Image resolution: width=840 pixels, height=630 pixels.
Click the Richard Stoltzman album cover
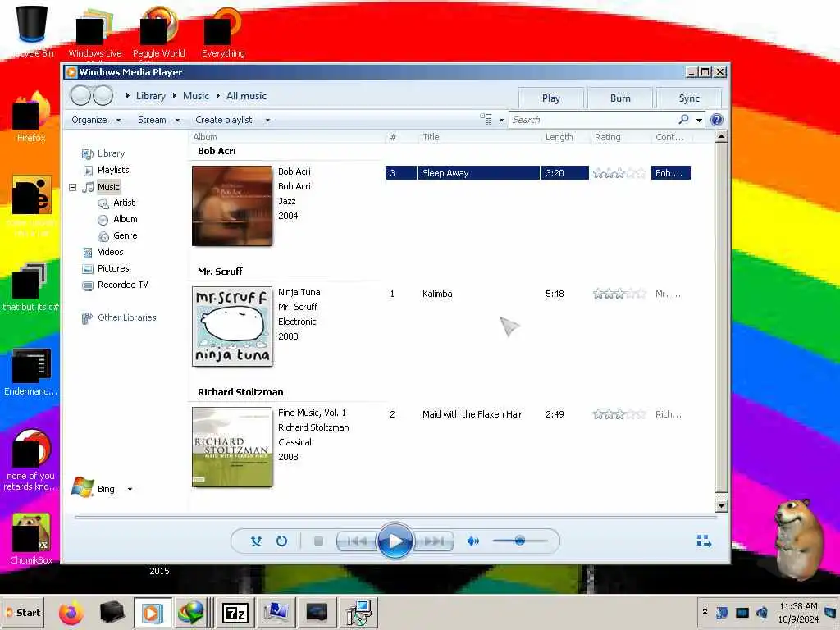tap(232, 447)
